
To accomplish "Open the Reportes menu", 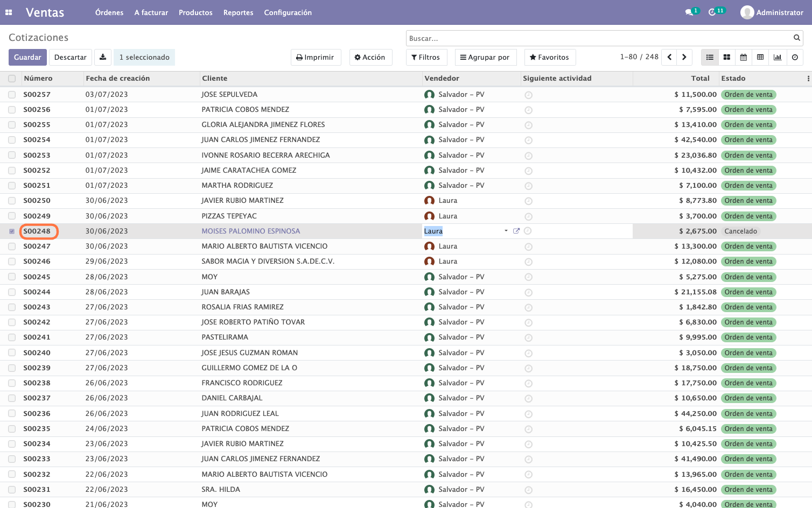I will click(238, 12).
